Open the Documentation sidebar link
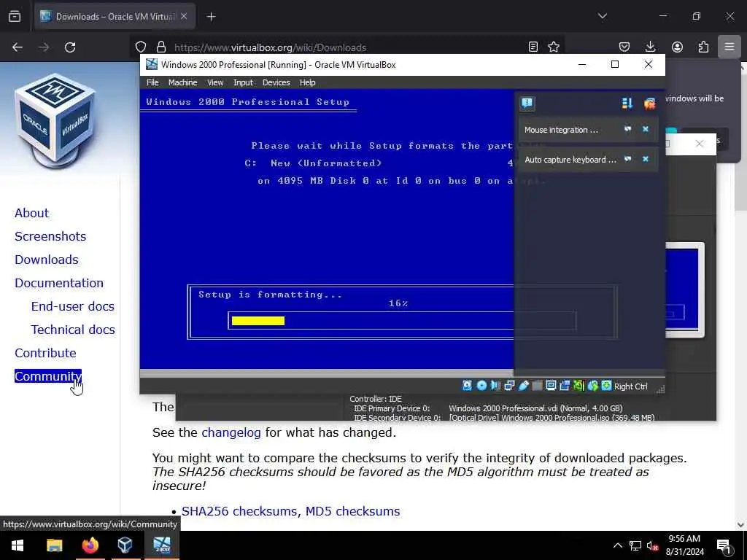Screen dimensions: 747x560 click(59, 283)
